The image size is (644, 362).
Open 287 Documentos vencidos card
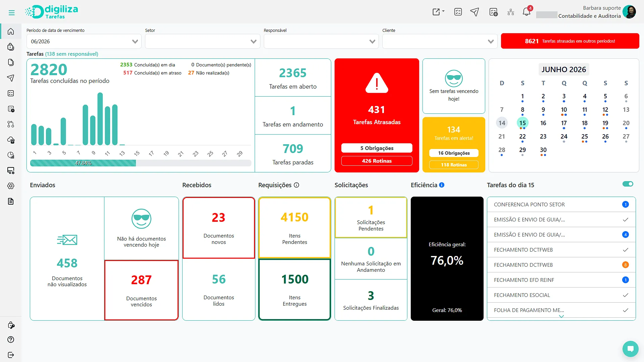[x=141, y=290]
